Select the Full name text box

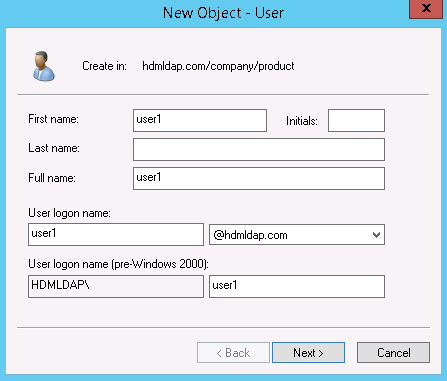coord(259,178)
